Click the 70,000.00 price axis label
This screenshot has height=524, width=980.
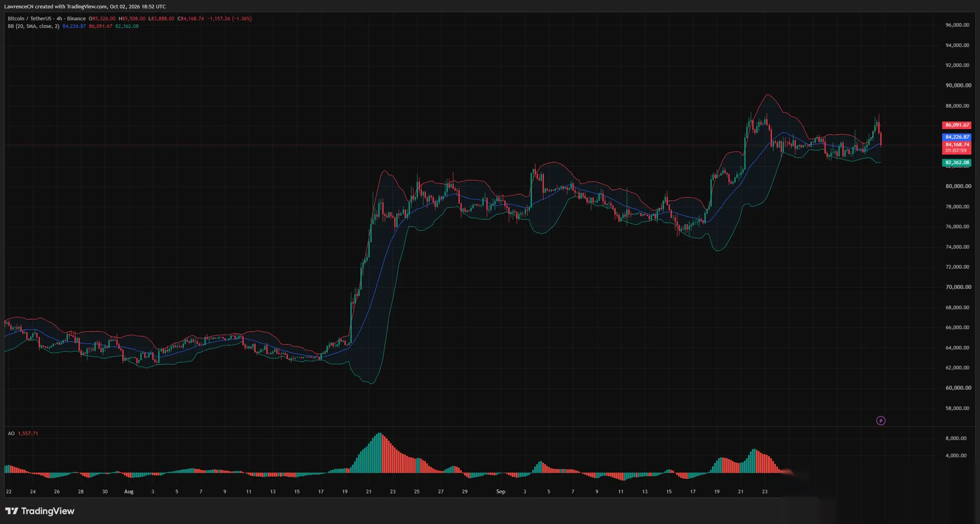pyautogui.click(x=958, y=287)
